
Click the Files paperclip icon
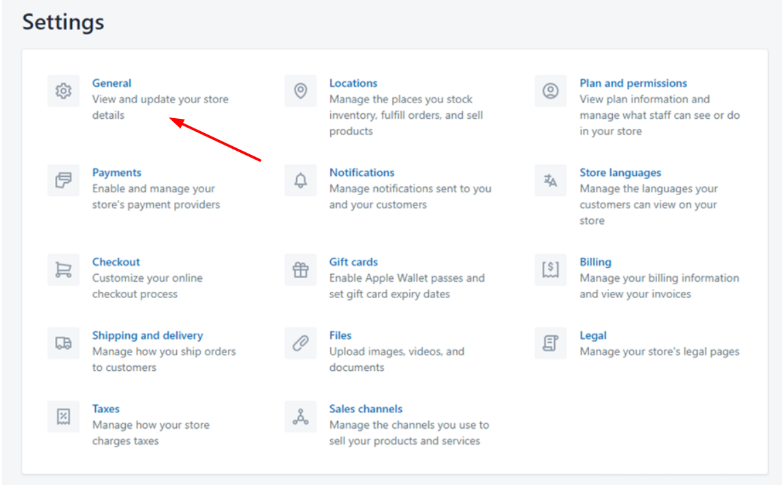pos(300,343)
